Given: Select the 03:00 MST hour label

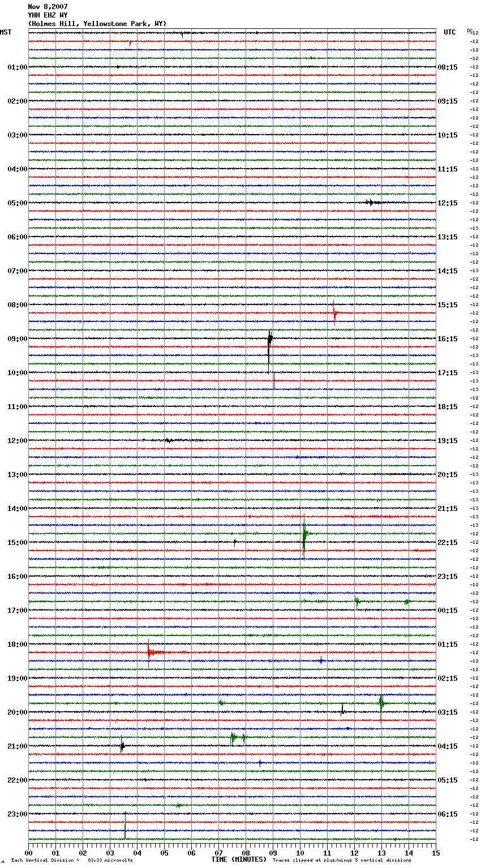Looking at the screenshot, I should 17,135.
